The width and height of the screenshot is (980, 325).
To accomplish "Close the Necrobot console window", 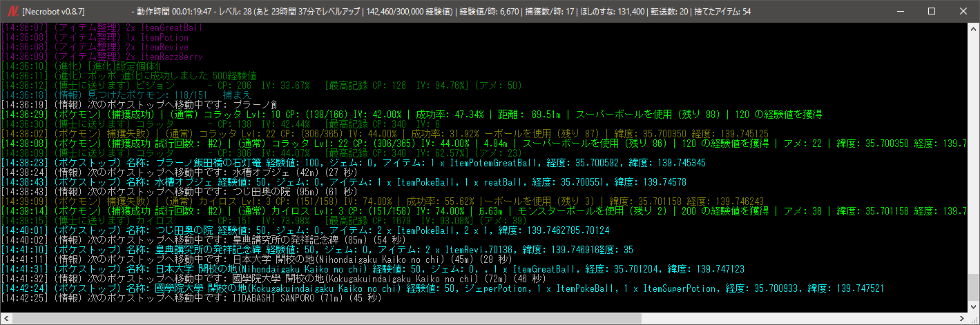I will tap(963, 12).
